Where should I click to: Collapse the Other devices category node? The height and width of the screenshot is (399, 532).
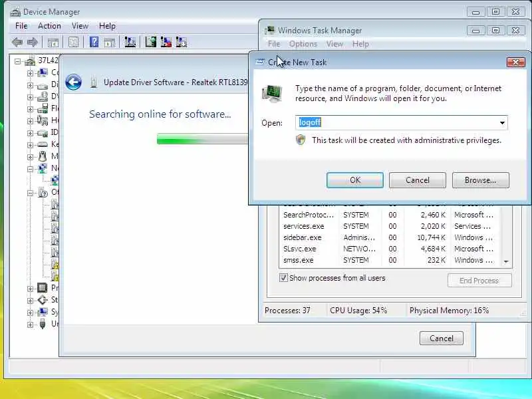[x=30, y=193]
